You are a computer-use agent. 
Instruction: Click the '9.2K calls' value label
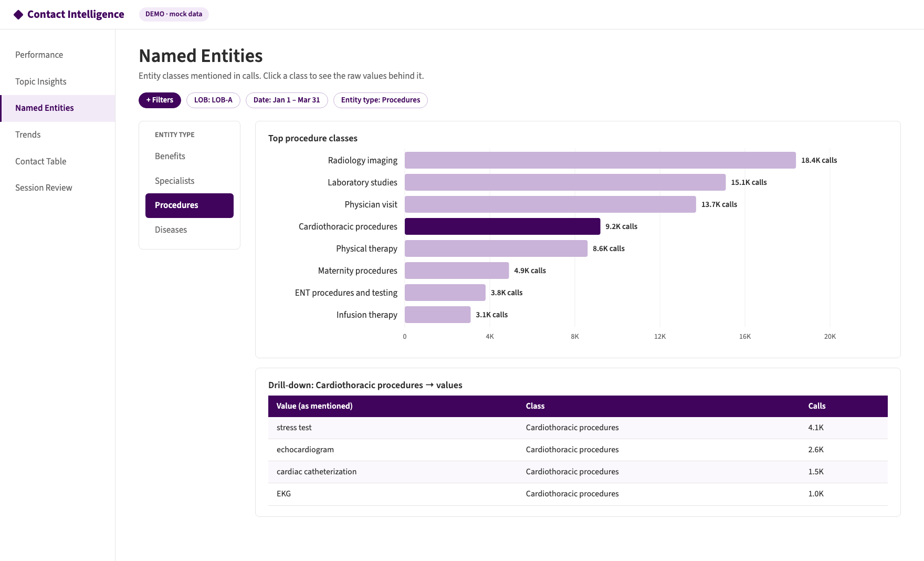click(x=621, y=227)
